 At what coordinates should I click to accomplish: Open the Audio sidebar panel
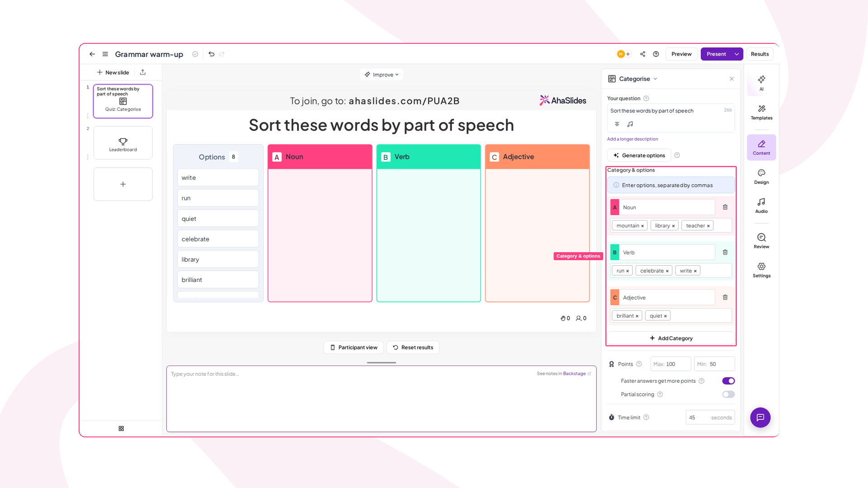pyautogui.click(x=761, y=206)
